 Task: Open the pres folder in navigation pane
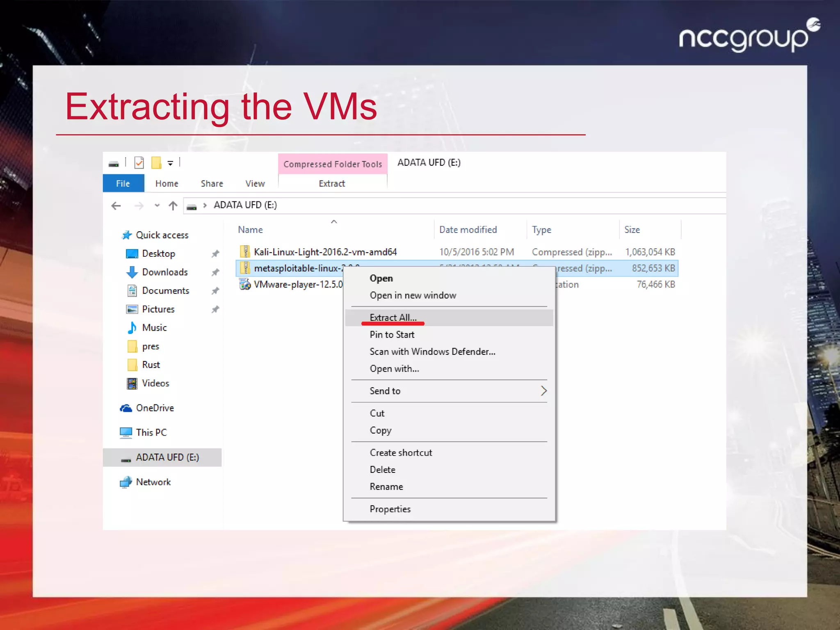tap(151, 347)
